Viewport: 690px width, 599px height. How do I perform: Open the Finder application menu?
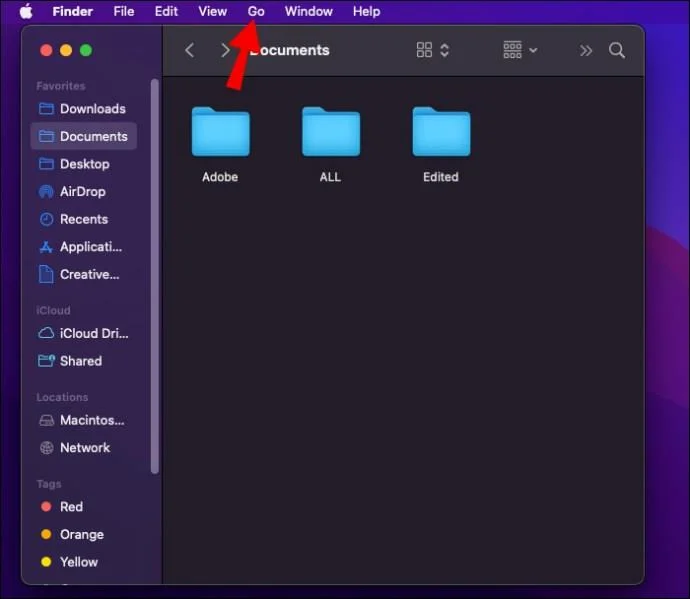click(73, 11)
